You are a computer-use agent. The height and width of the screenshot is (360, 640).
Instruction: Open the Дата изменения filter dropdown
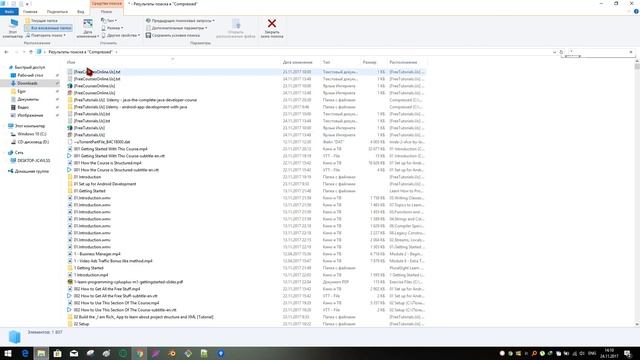[88, 28]
